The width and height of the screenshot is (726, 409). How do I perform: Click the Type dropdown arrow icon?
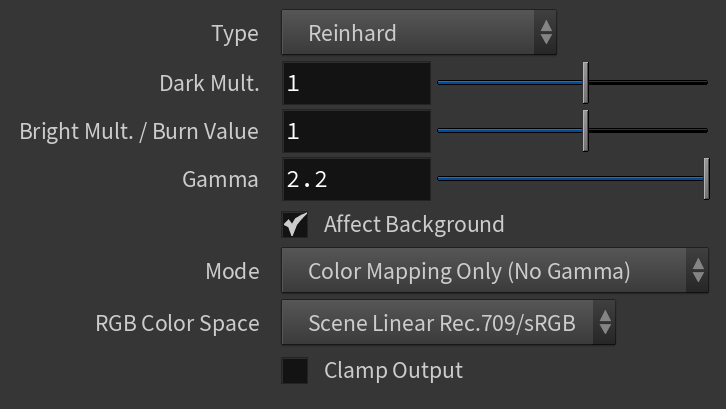(x=546, y=32)
